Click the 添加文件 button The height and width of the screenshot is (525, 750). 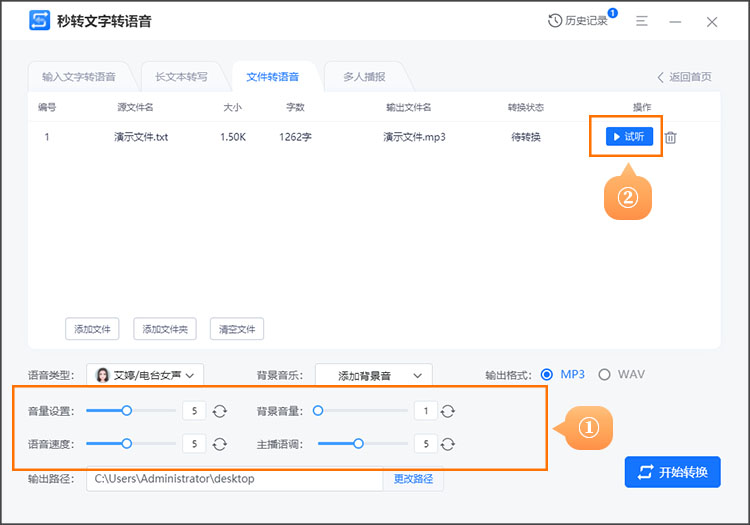point(92,329)
